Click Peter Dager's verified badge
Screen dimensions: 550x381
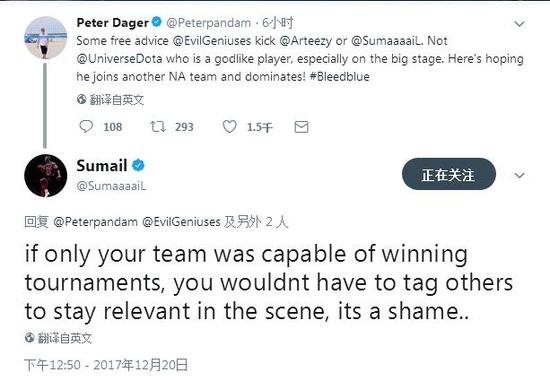[x=156, y=22]
